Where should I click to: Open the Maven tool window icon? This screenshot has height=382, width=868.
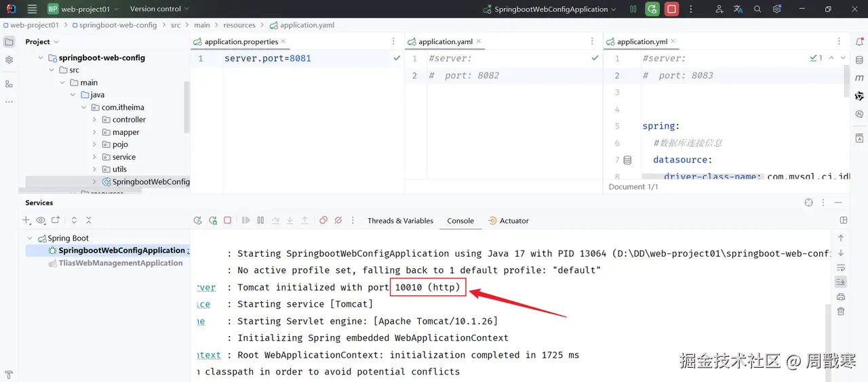coord(859,78)
